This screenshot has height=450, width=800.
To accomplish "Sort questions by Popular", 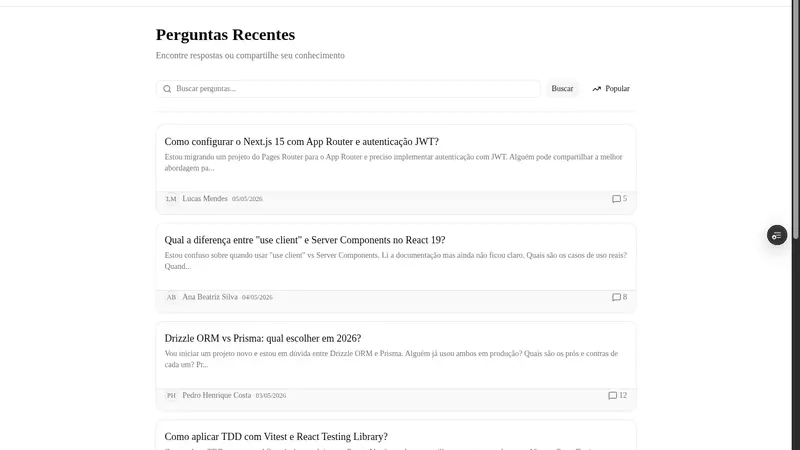I will pos(611,89).
